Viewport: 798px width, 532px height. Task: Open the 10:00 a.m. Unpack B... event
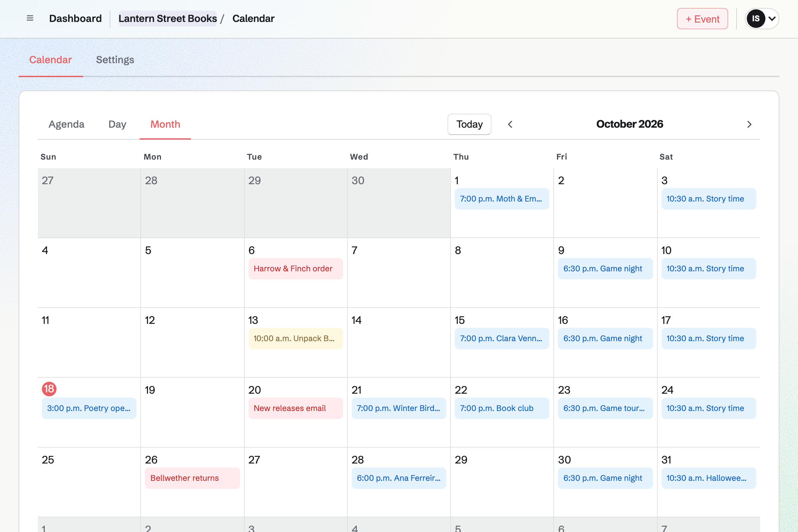(296, 338)
